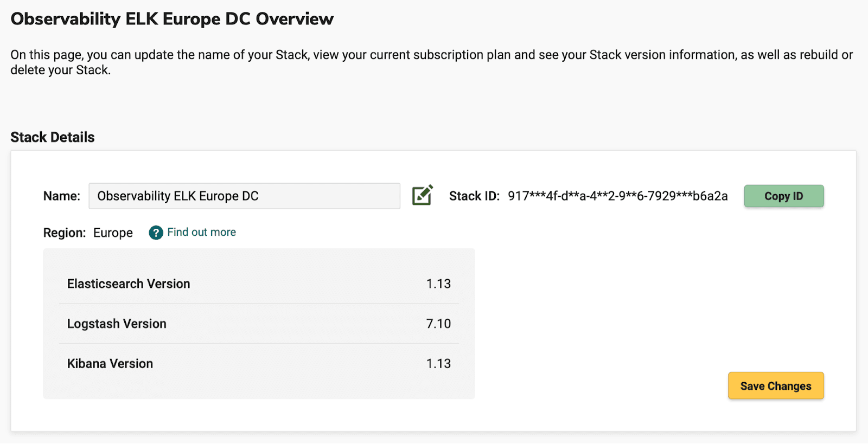
Task: Click the Name: field label
Action: 62,196
